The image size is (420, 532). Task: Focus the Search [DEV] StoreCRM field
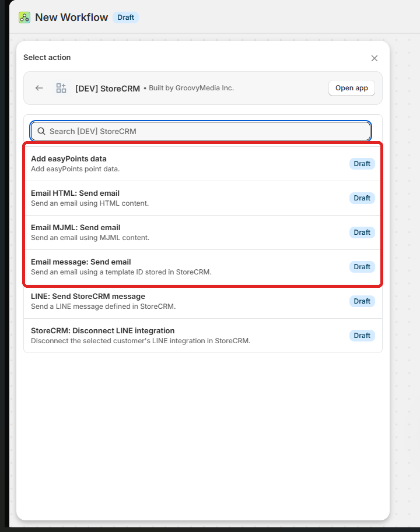pos(201,131)
